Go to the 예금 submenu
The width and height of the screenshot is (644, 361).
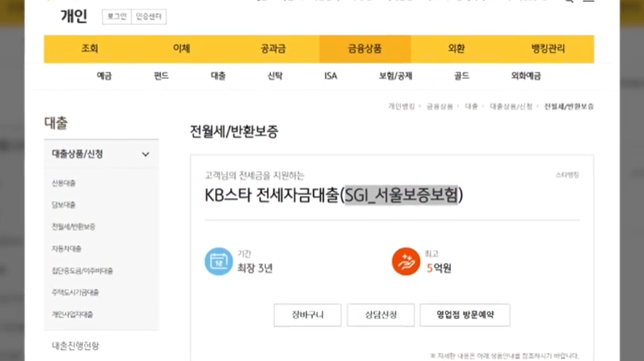105,75
